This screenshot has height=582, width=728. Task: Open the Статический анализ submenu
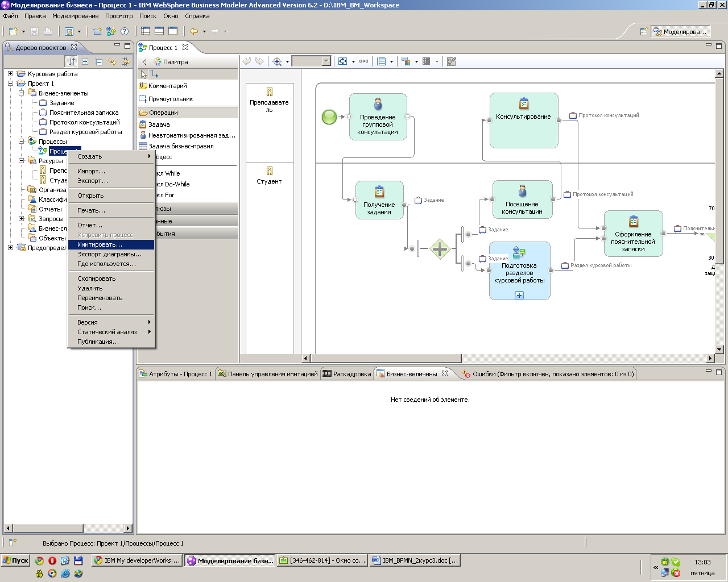tap(111, 332)
